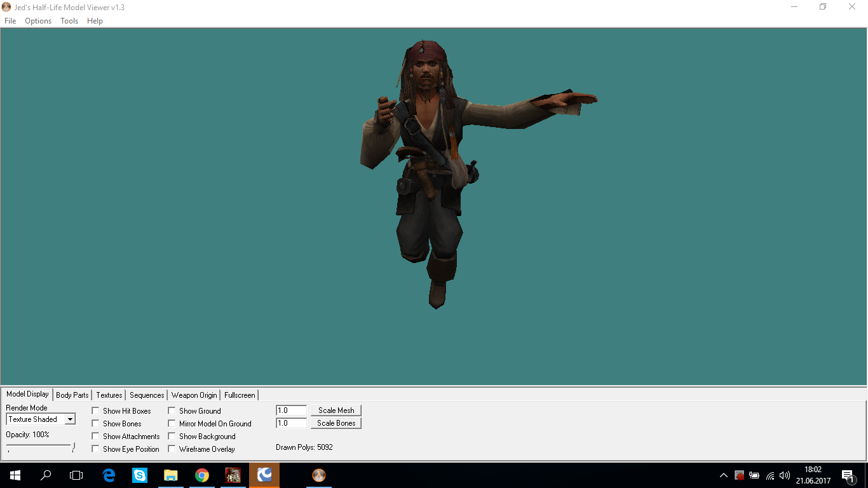Viewport: 868px width, 488px height.
Task: Switch to the Body Parts tab
Action: (x=72, y=395)
